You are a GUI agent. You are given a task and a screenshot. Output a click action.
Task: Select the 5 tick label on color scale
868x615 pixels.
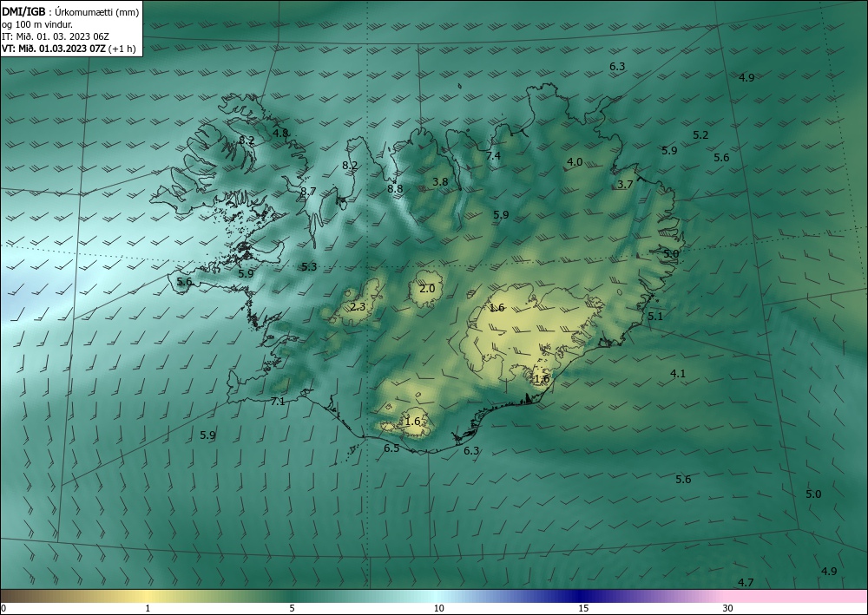pyautogui.click(x=292, y=609)
